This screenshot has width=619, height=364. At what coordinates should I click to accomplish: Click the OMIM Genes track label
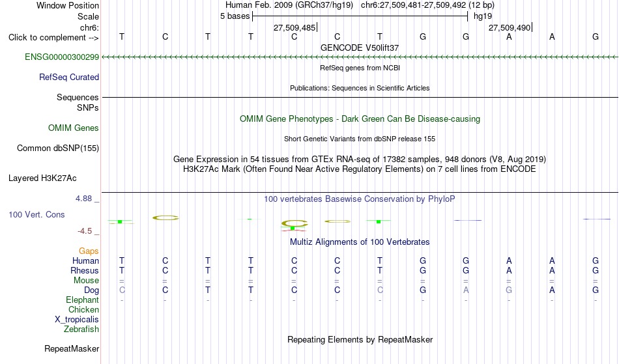pos(73,128)
